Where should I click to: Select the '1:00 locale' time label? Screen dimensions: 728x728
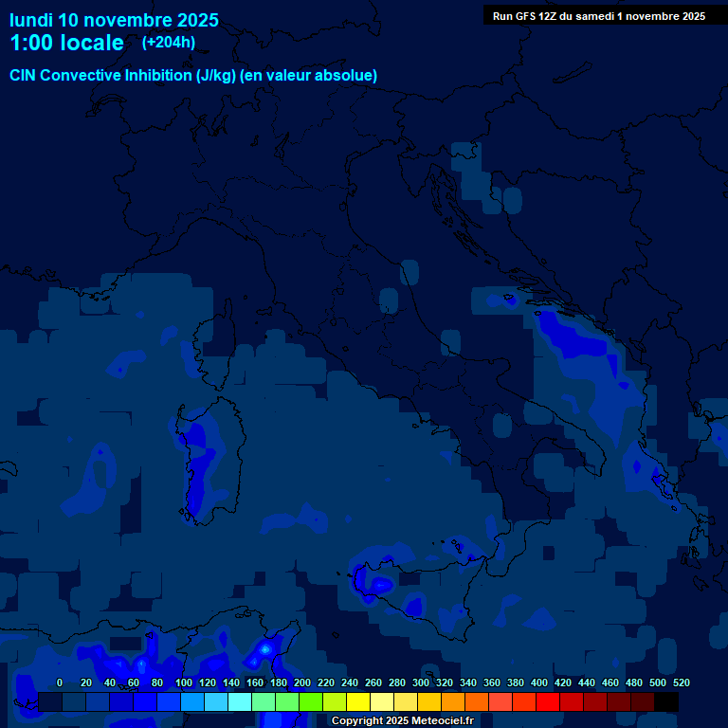(66, 43)
